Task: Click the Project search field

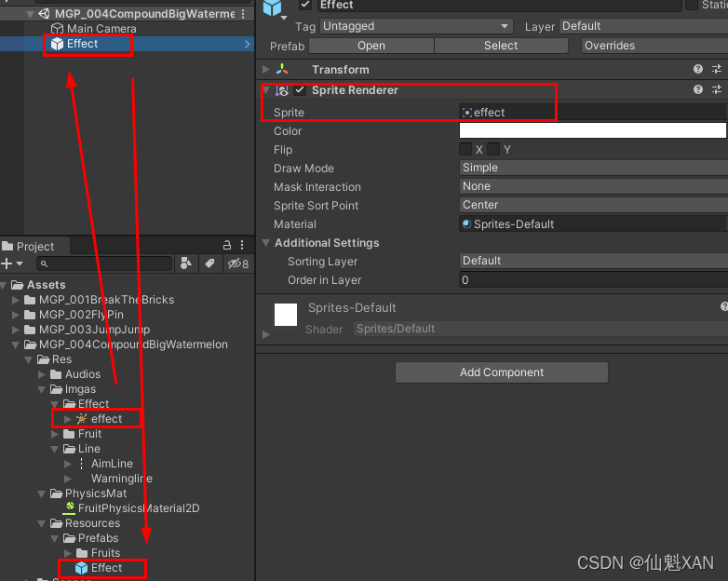Action: (x=104, y=263)
